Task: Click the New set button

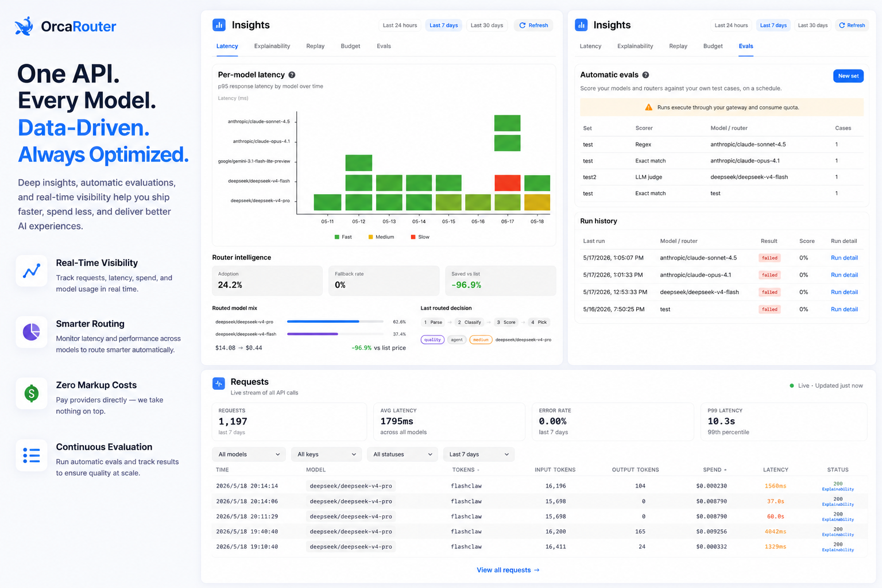Action: pos(848,76)
